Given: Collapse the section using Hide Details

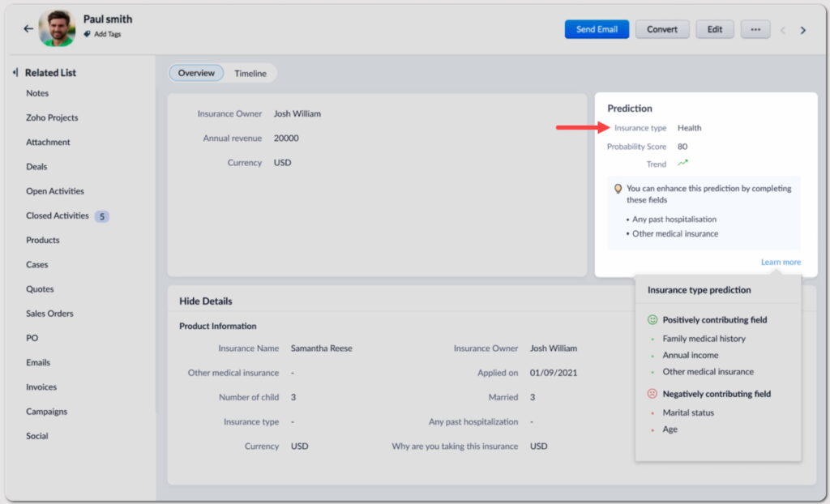Looking at the screenshot, I should click(x=206, y=301).
